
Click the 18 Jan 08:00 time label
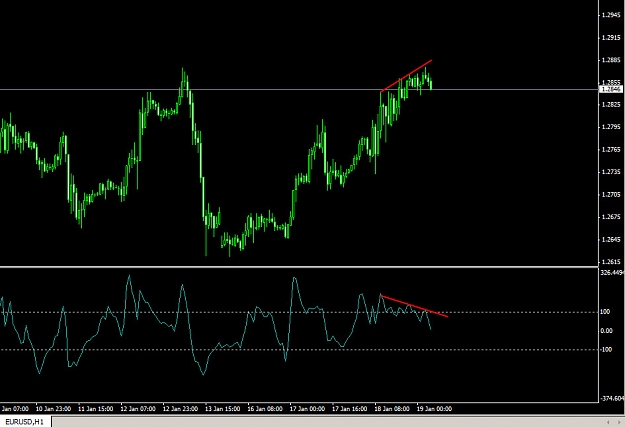[x=392, y=409]
